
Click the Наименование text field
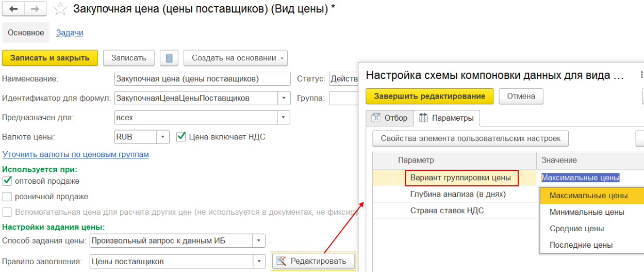coord(202,79)
